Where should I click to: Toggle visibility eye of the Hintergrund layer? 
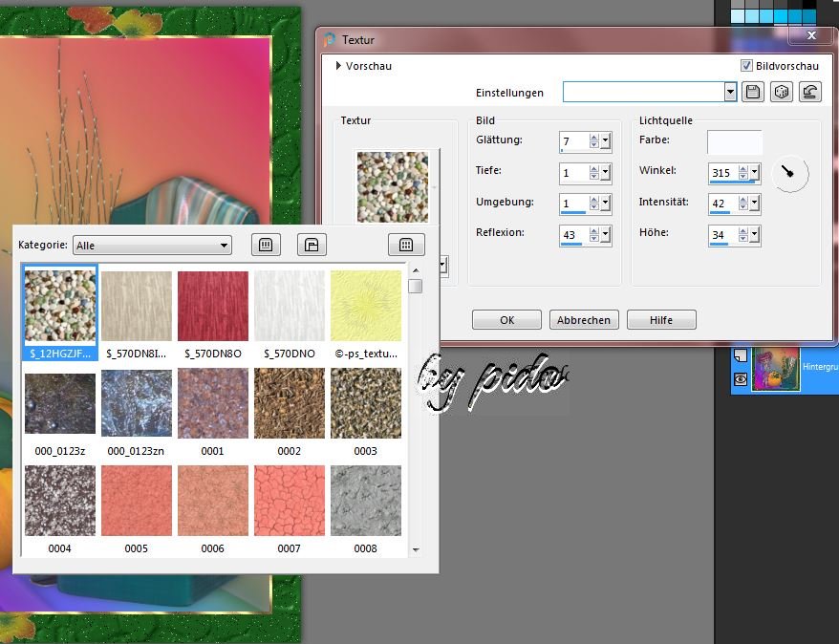click(740, 379)
